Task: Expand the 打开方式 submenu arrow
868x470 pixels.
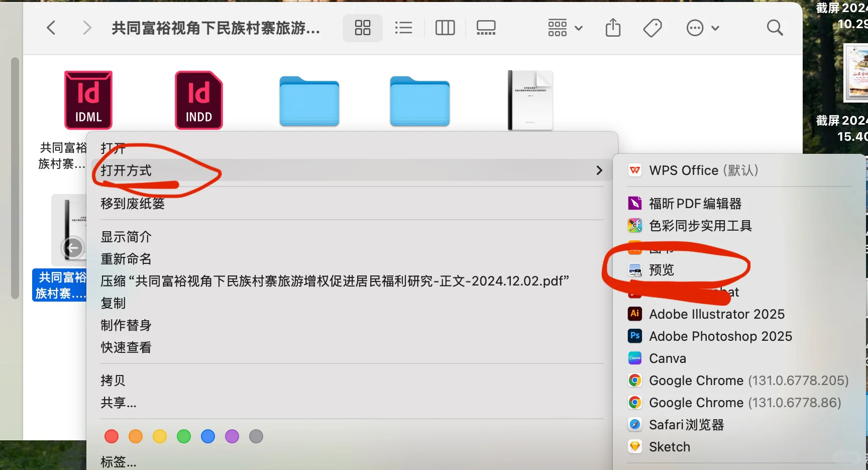Action: click(x=599, y=170)
